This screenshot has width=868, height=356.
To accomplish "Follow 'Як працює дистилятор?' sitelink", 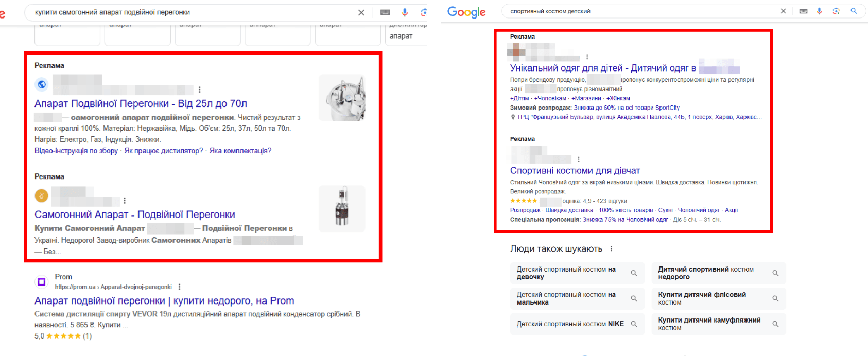I will click(x=164, y=151).
